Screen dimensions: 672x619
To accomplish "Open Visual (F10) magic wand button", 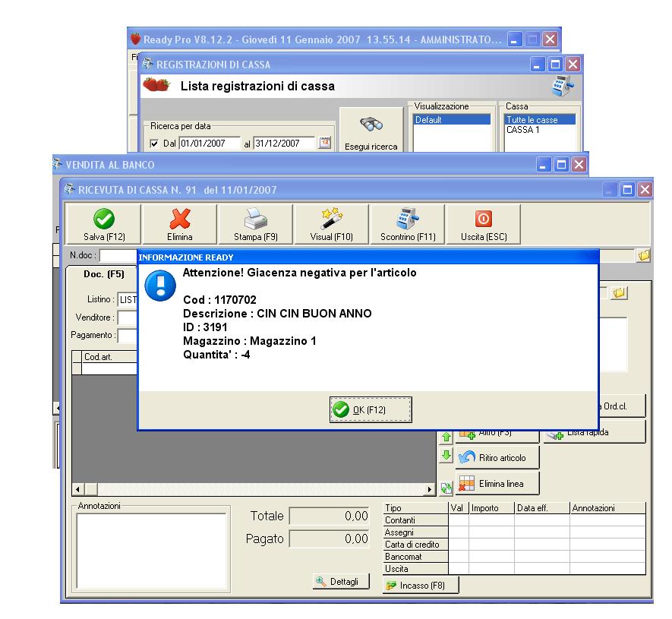I will click(x=331, y=224).
